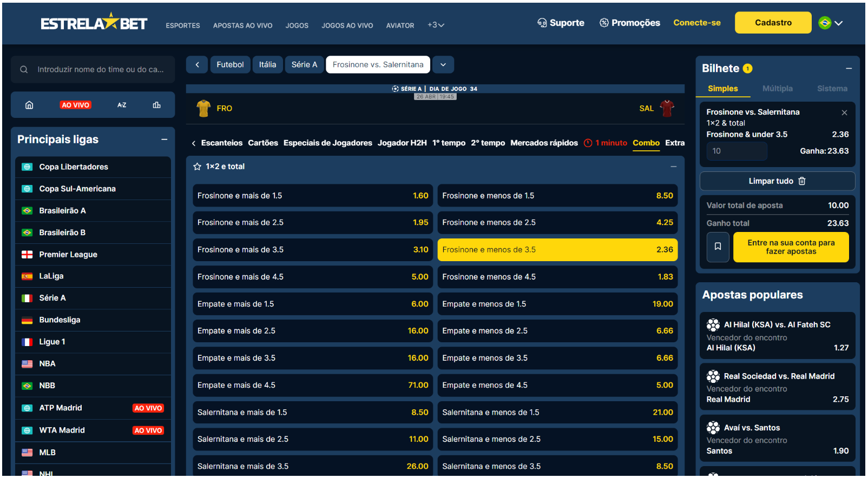Select Frosinone e mais de 1.5 odd
Image resolution: width=868 pixels, height=478 pixels.
tap(313, 196)
